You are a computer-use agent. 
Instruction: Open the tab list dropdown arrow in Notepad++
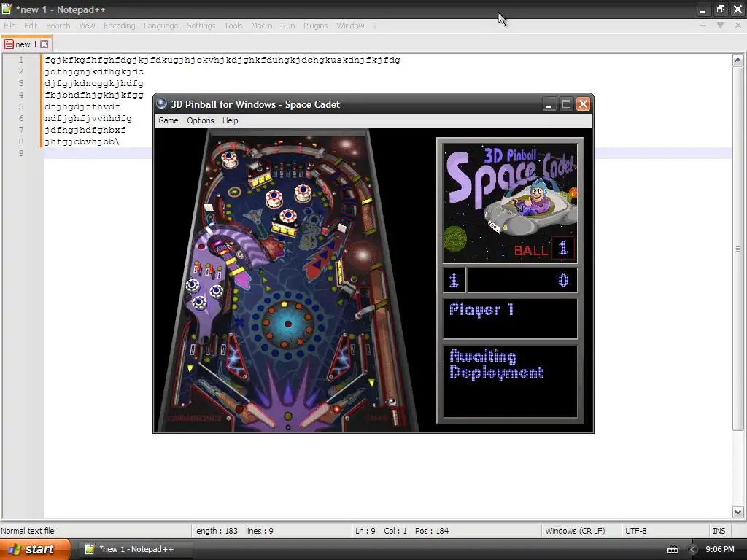click(x=720, y=26)
